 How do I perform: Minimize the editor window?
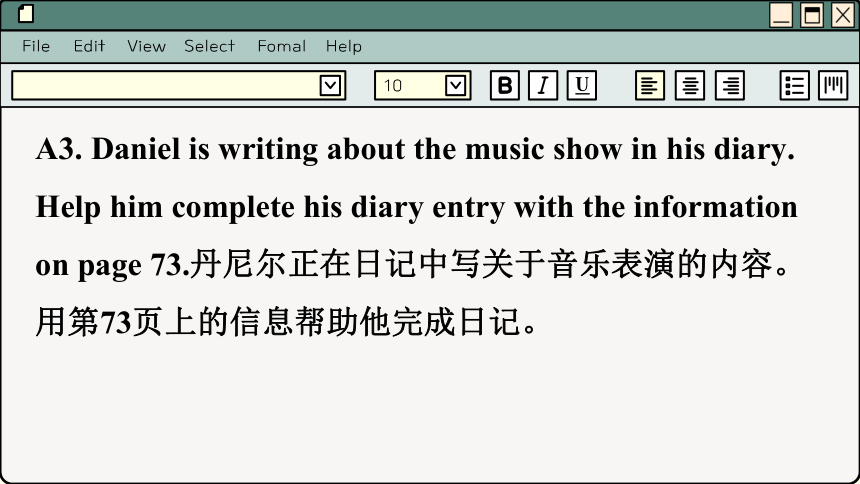pyautogui.click(x=781, y=15)
